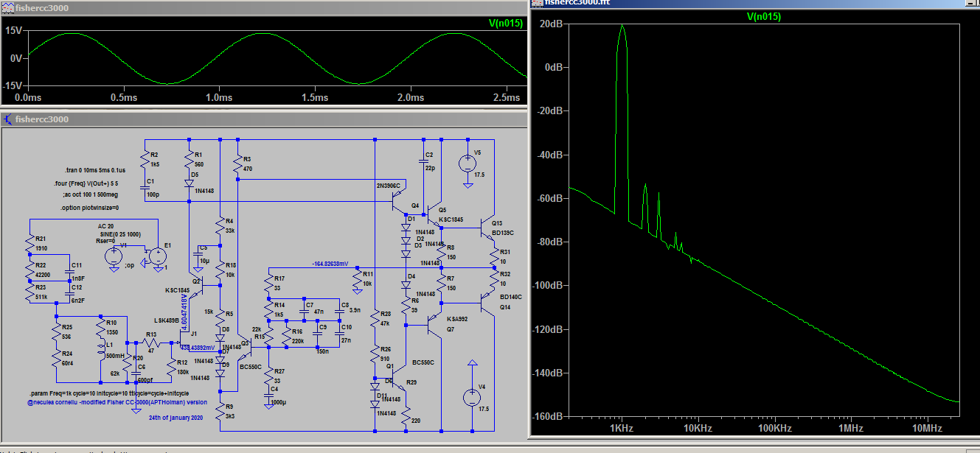The width and height of the screenshot is (980, 453).
Task: Select resistor R9 3k3
Action: [220, 411]
